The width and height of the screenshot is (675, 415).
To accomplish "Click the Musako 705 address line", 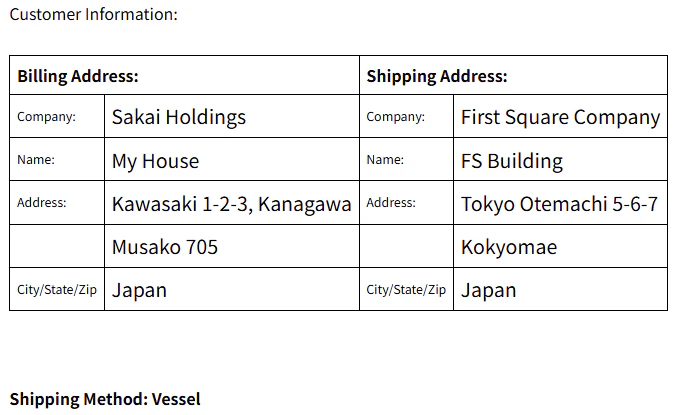I will tap(232, 246).
